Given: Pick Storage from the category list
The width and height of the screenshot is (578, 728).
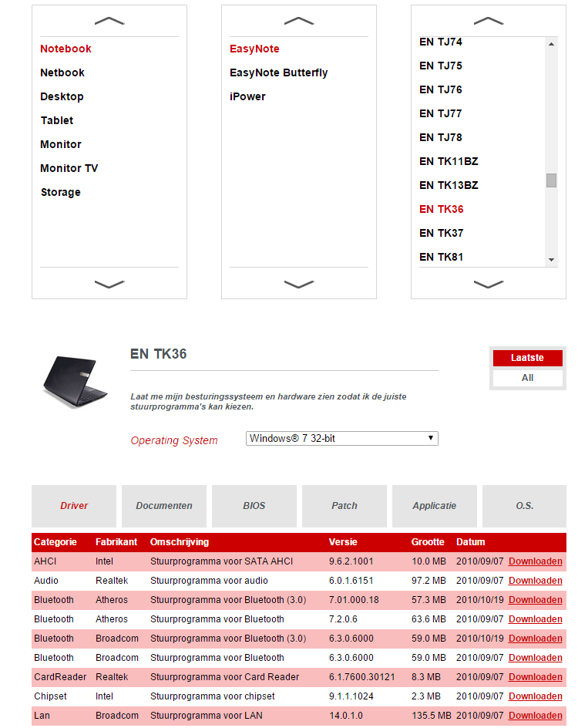Looking at the screenshot, I should click(61, 192).
